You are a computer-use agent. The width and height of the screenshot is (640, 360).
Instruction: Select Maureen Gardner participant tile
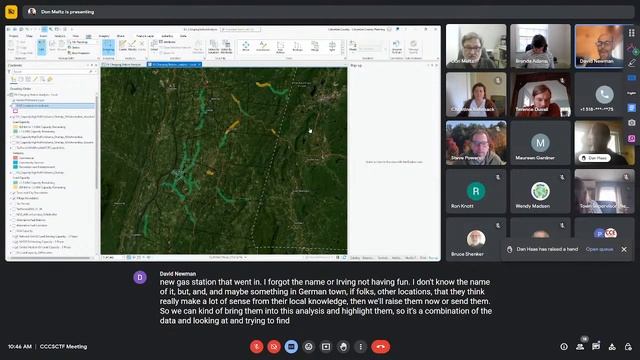click(x=540, y=143)
